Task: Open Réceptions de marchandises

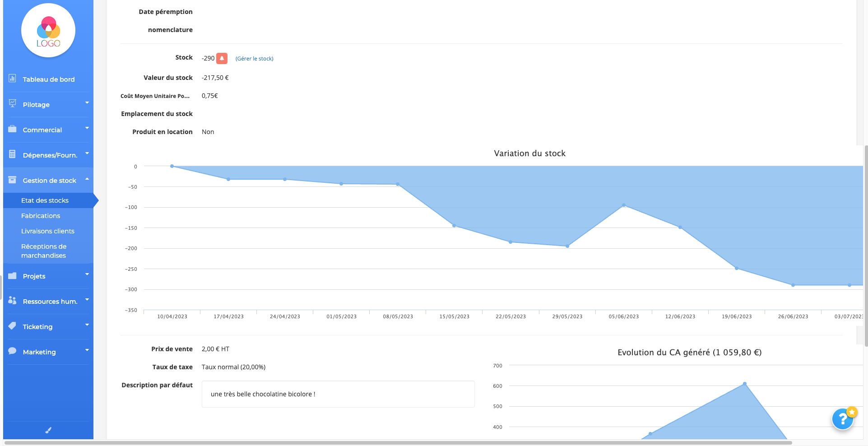Action: 44,251
